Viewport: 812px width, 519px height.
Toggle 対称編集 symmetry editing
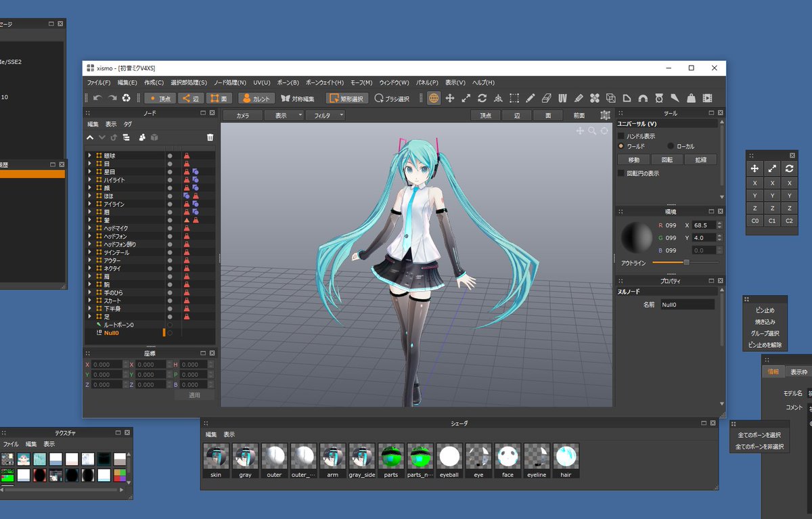[x=298, y=98]
